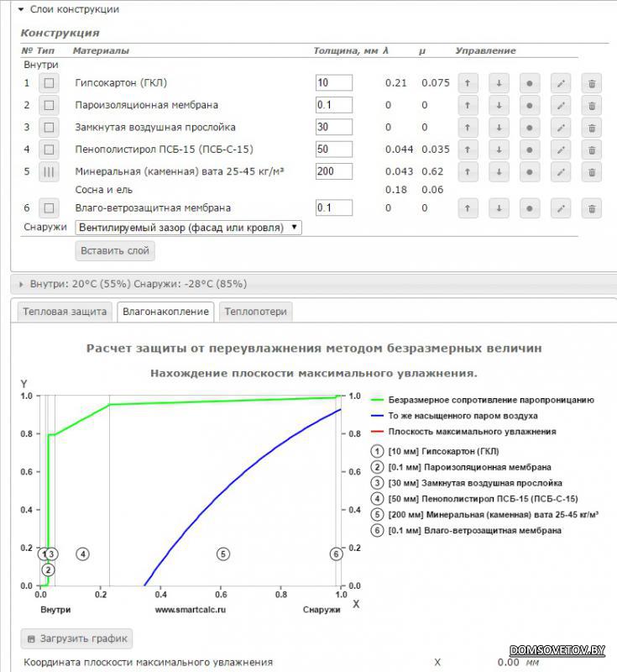
Task: Edit the Гипсокартон (ГКЛ) layer
Action: pyautogui.click(x=561, y=83)
